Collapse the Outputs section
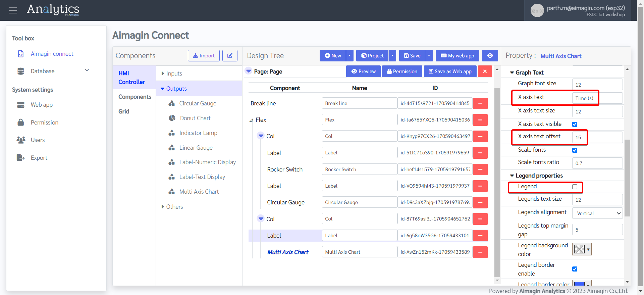Image resolution: width=644 pixels, height=295 pixels. pos(199,89)
